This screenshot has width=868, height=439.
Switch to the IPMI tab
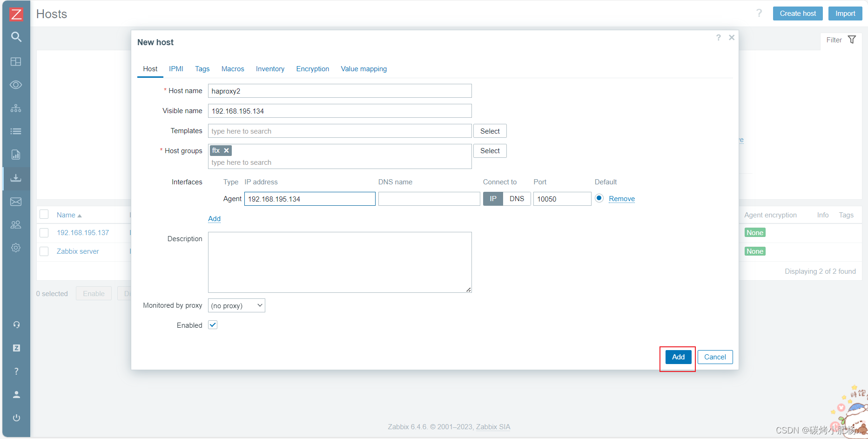[x=176, y=69]
